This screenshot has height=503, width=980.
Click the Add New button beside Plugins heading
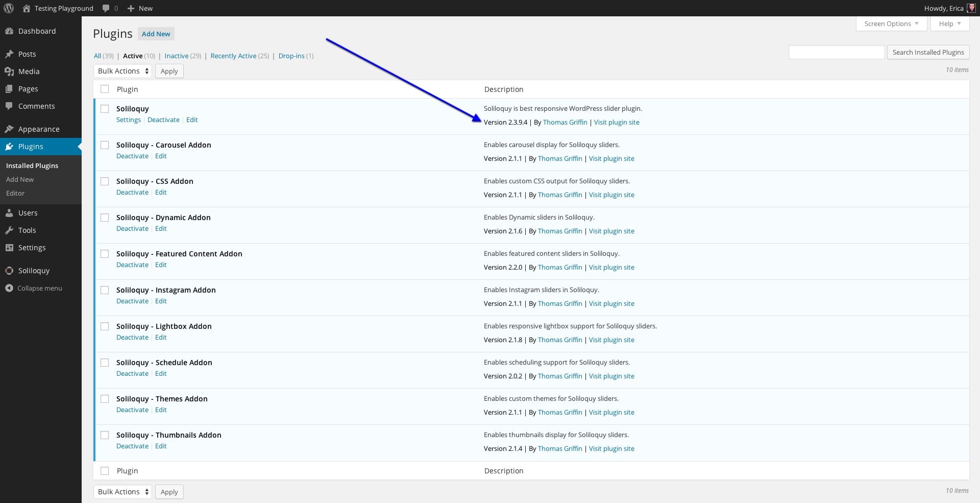tap(156, 34)
